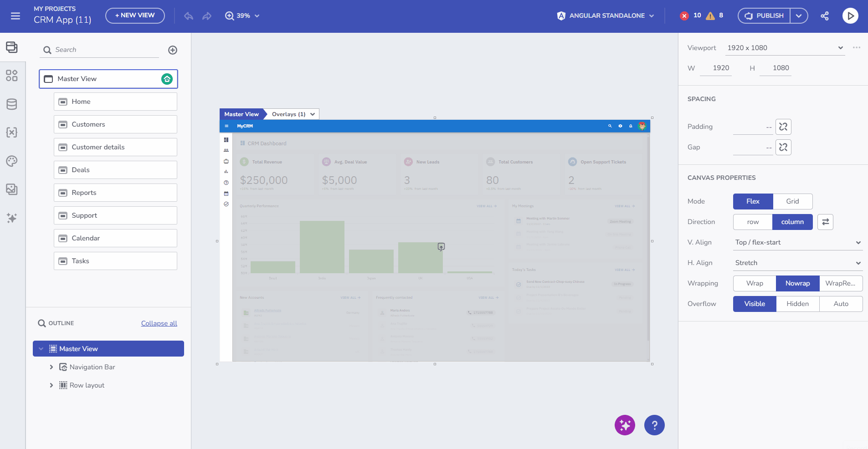Viewport: 868px width, 449px height.
Task: Open the Assets panel (image icon)
Action: [x=12, y=190]
